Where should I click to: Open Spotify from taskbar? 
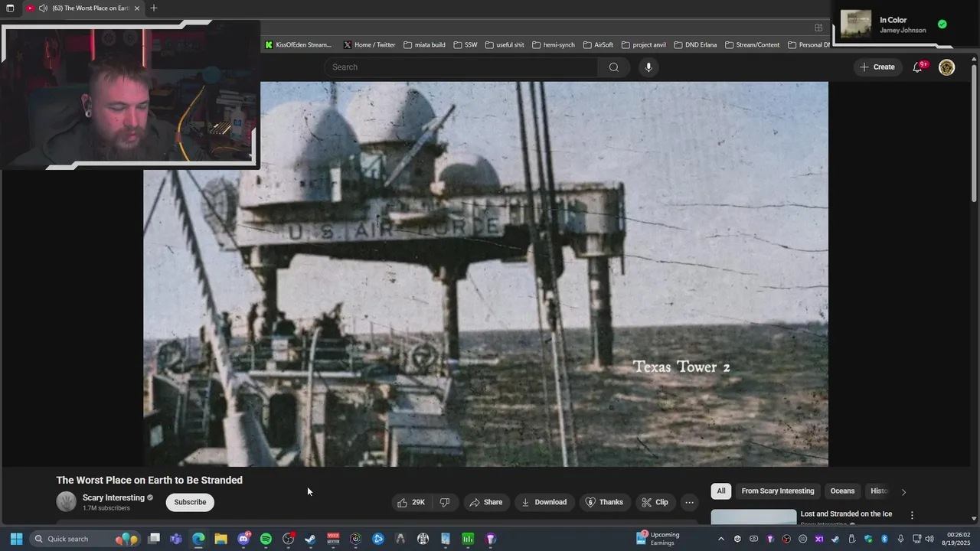266,539
